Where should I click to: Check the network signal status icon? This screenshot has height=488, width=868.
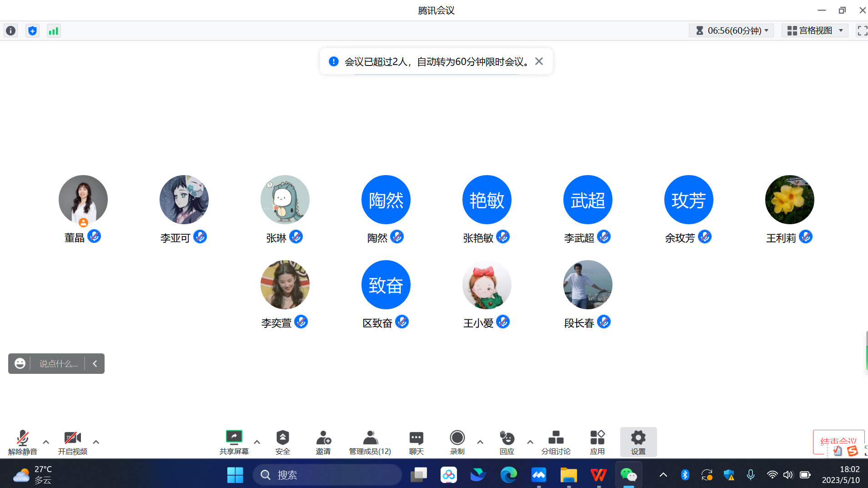(x=54, y=31)
